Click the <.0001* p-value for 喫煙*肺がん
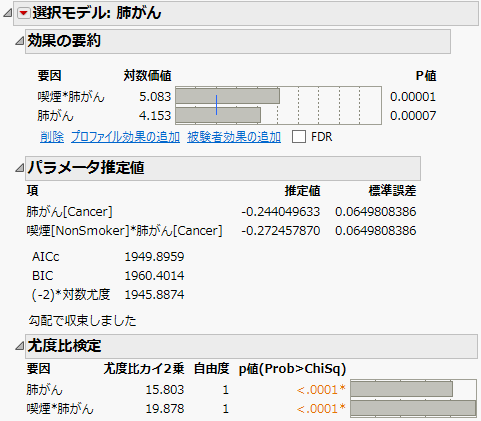 point(321,409)
